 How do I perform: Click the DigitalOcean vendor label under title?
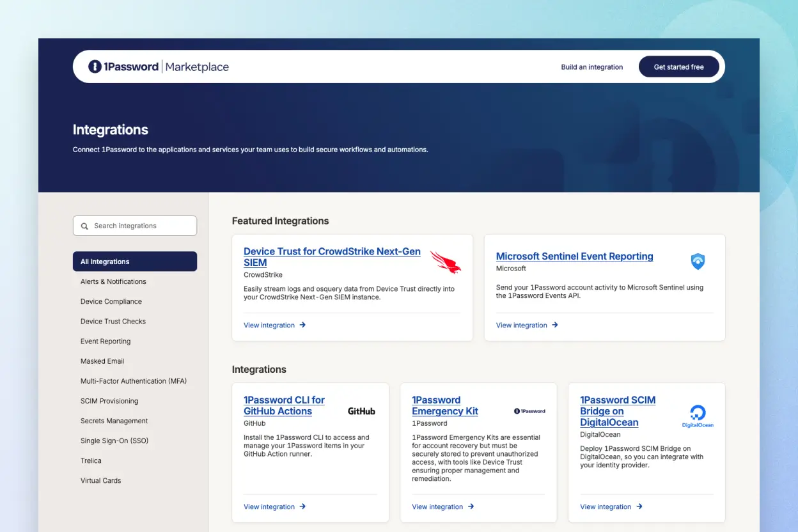(600, 435)
